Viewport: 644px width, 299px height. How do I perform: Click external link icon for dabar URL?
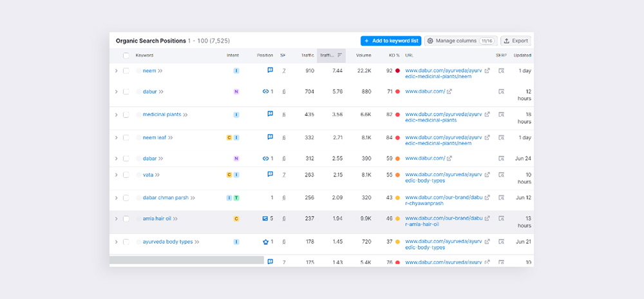pos(450,158)
